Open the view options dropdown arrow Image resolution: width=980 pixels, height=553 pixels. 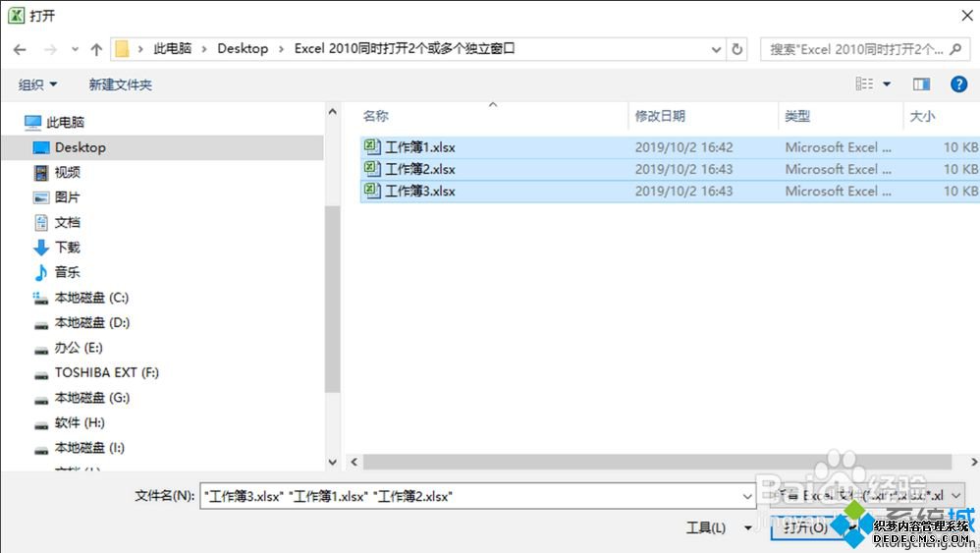click(887, 83)
